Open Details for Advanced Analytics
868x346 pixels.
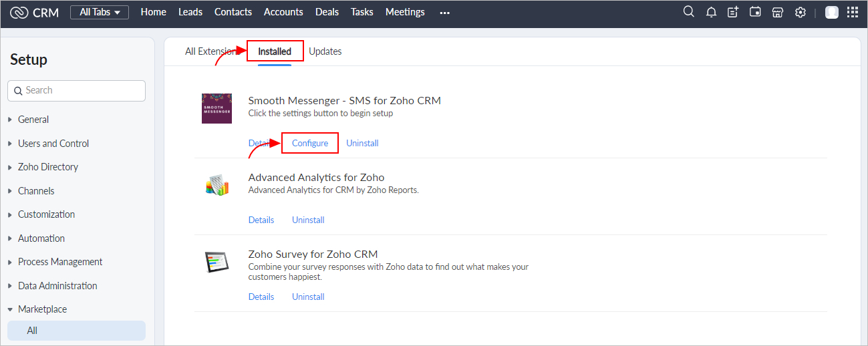point(261,220)
